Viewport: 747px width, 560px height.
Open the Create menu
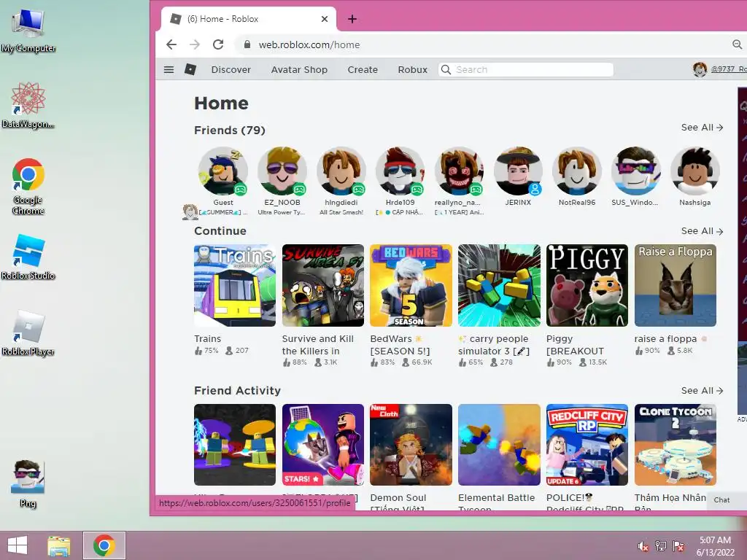[363, 69]
